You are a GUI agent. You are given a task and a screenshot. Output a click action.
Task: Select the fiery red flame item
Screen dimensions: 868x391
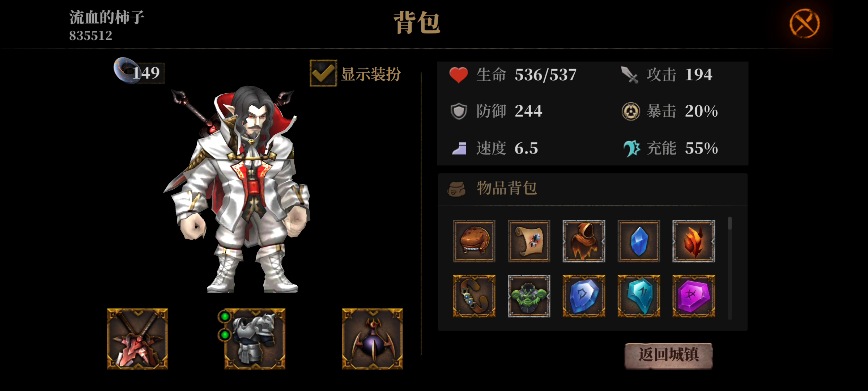click(x=694, y=241)
